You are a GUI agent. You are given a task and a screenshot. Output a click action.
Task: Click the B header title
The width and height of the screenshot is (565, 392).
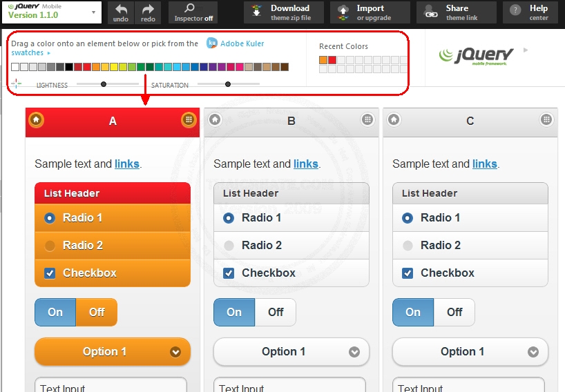click(291, 121)
